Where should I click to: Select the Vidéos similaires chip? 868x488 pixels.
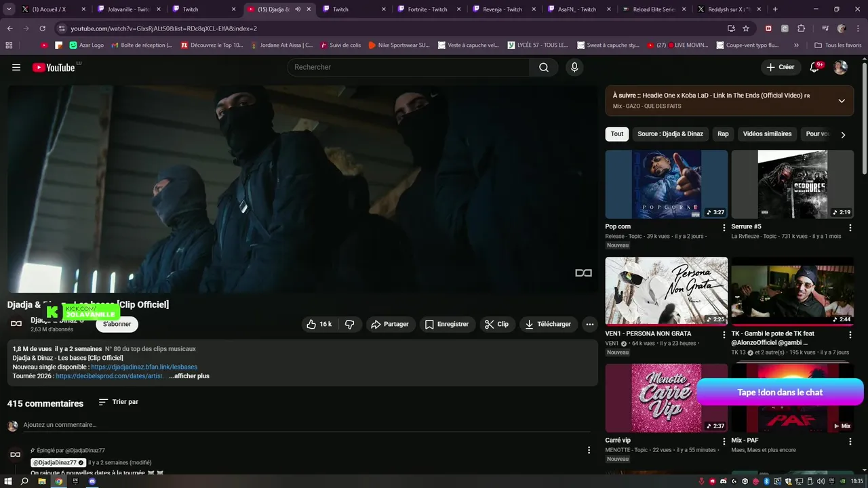[767, 134]
